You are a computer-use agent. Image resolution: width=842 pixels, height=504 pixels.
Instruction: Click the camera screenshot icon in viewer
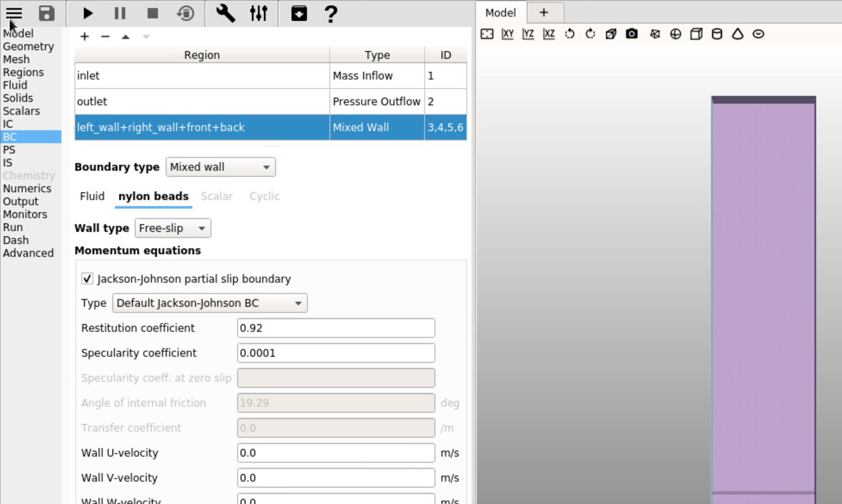pyautogui.click(x=632, y=34)
